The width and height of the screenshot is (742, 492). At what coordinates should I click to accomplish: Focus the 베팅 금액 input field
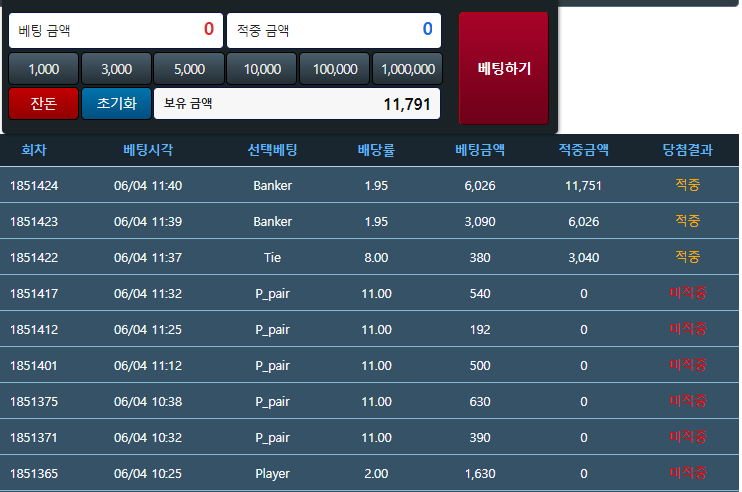pyautogui.click(x=116, y=30)
